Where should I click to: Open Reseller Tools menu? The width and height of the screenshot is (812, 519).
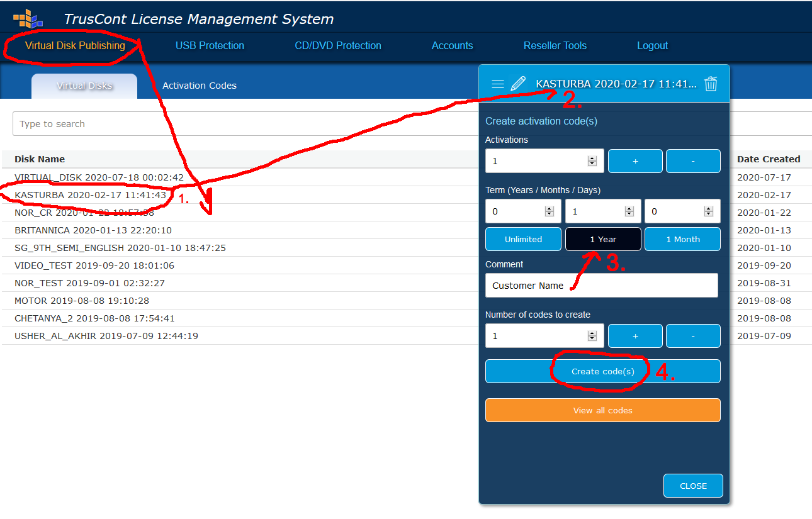pyautogui.click(x=555, y=45)
